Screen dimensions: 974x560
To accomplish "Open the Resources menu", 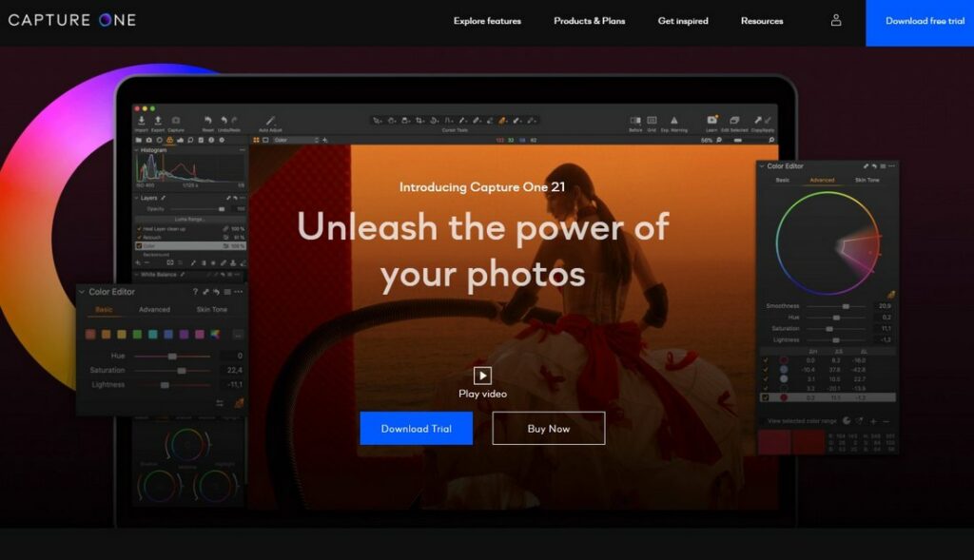I will [x=762, y=21].
